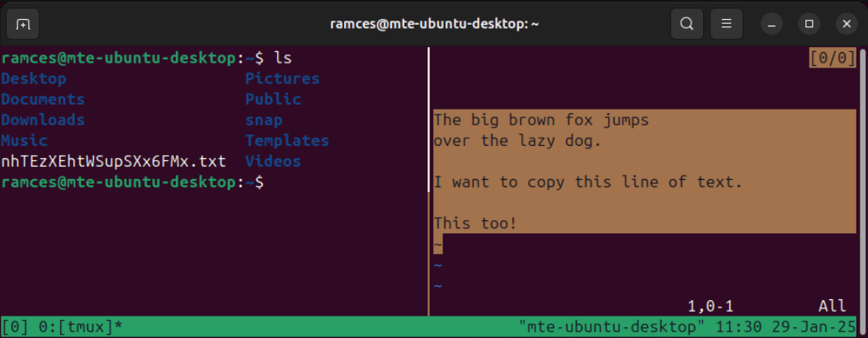The width and height of the screenshot is (868, 338).
Task: Click the Desktop directory name
Action: 34,79
